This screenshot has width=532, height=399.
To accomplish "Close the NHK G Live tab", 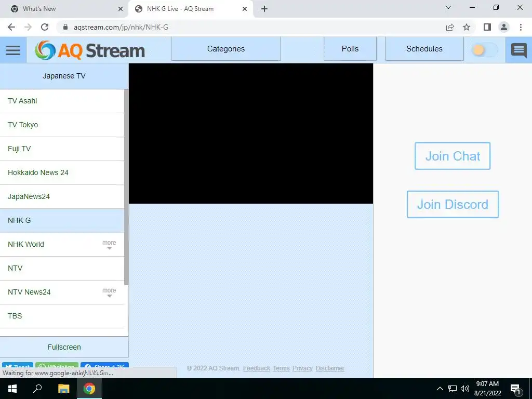I will point(245,9).
